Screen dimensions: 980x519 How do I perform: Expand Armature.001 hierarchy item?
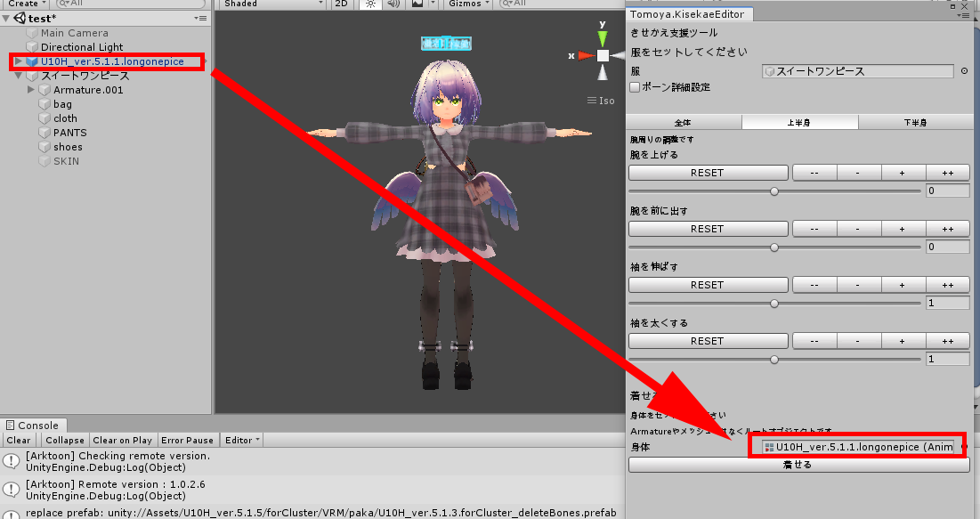click(30, 90)
